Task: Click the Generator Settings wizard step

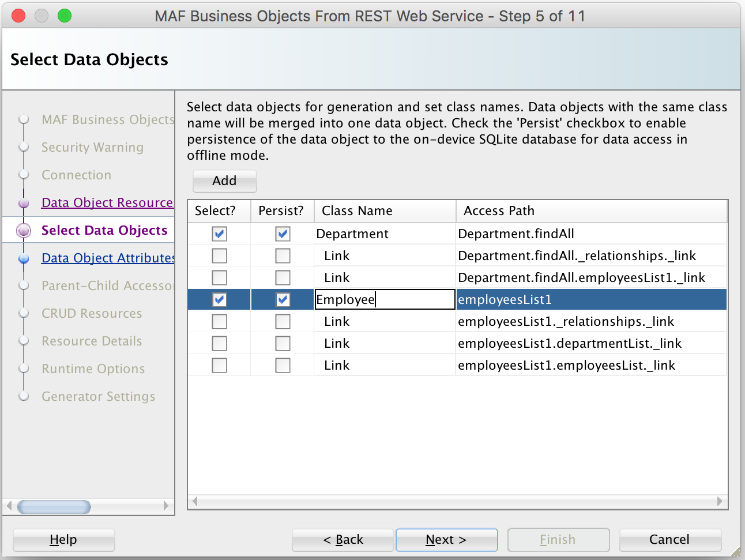Action: click(x=98, y=396)
